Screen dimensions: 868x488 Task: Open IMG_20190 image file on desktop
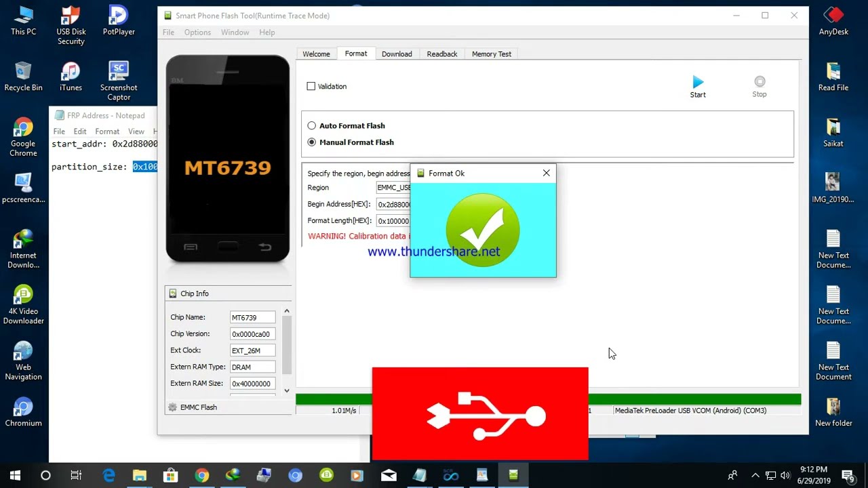833,188
